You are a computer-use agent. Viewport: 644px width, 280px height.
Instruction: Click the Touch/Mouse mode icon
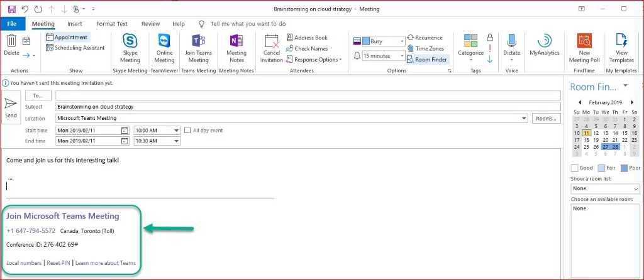pyautogui.click(x=76, y=9)
